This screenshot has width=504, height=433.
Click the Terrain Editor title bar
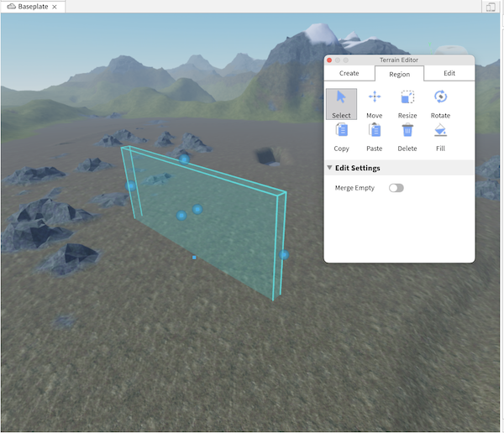pos(399,60)
